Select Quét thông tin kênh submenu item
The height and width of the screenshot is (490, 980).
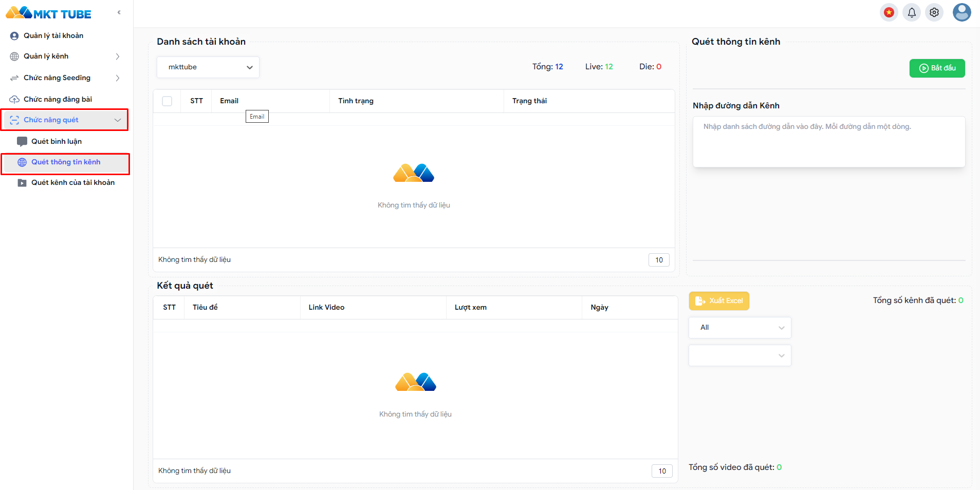(x=66, y=162)
